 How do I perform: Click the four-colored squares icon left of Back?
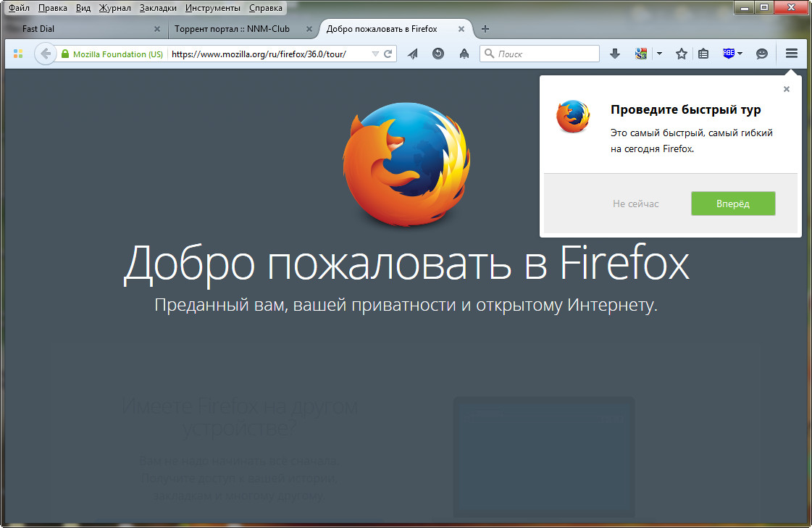[18, 54]
